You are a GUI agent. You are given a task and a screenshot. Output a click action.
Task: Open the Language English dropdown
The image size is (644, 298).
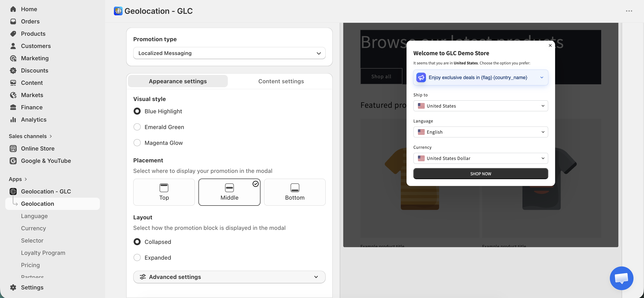pyautogui.click(x=481, y=132)
